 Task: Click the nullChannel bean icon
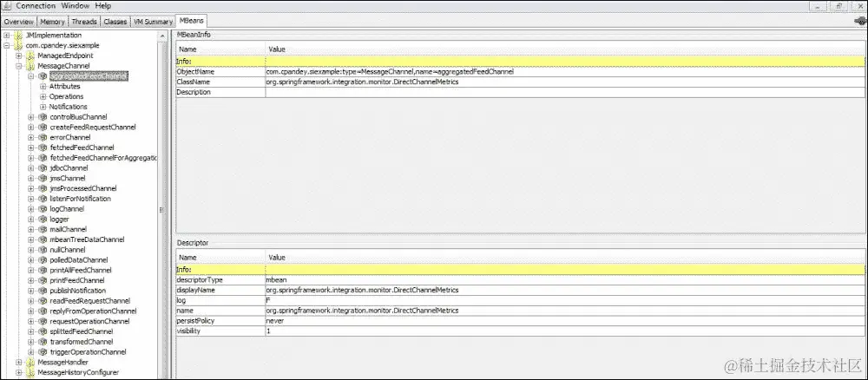(x=43, y=250)
